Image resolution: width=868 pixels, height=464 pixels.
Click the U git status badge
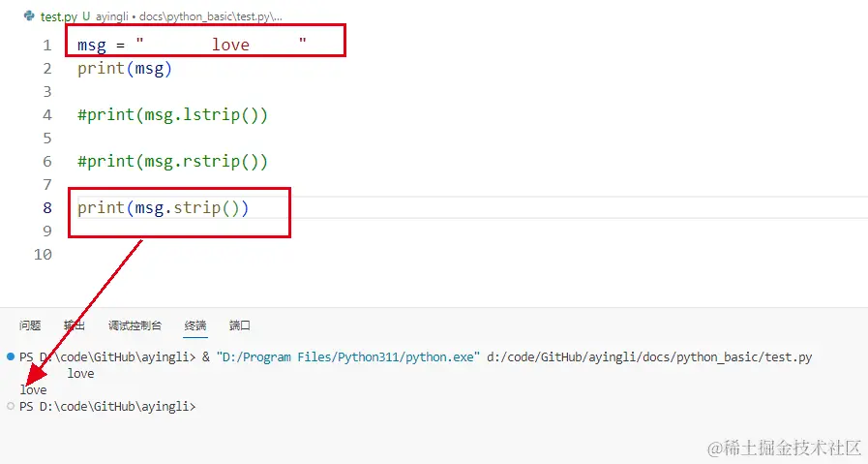[86, 16]
